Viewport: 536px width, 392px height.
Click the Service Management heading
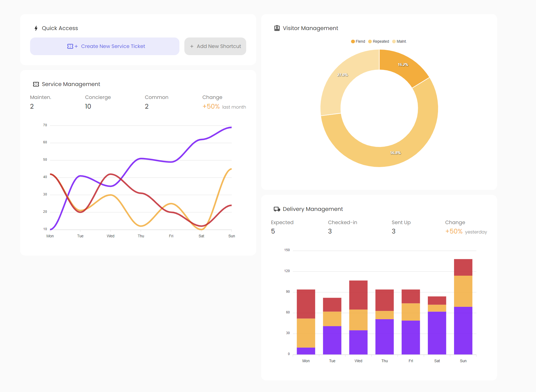[71, 84]
